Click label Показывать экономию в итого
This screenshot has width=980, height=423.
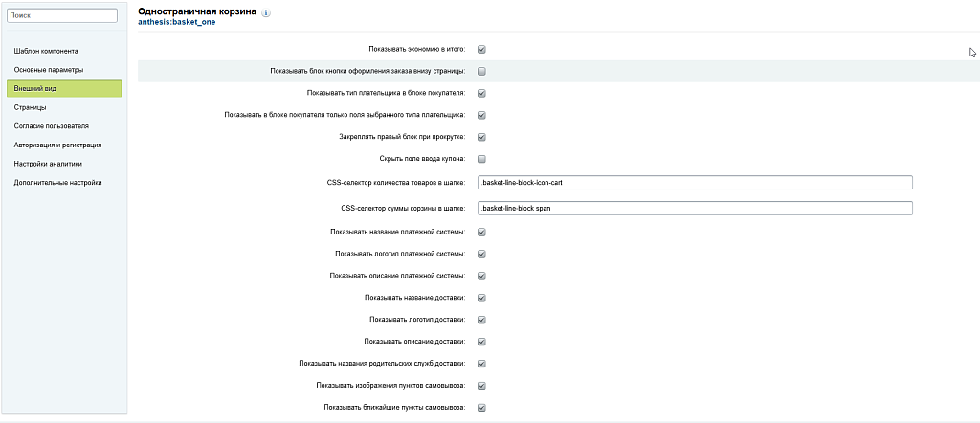[x=417, y=49]
